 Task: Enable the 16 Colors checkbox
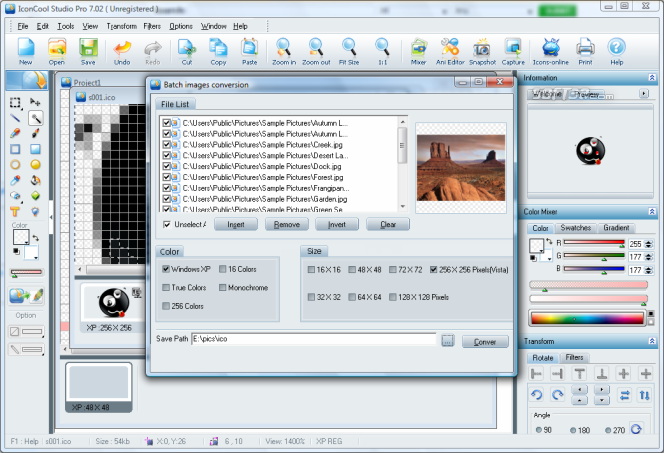(x=223, y=269)
